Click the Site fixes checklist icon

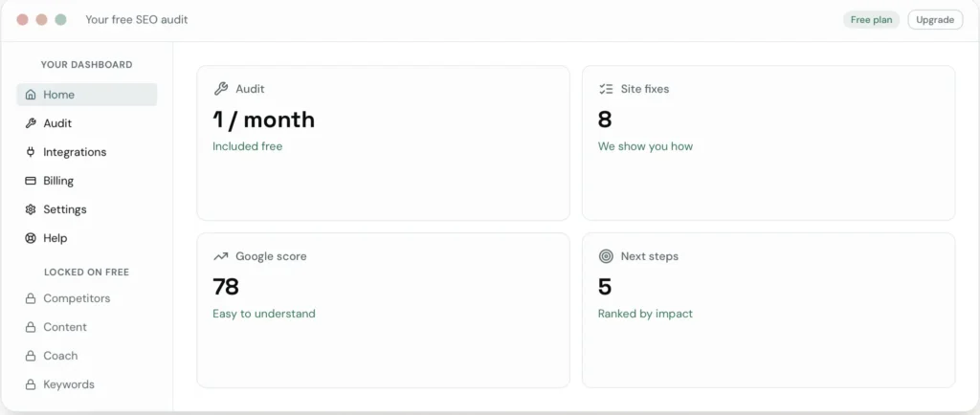click(606, 89)
